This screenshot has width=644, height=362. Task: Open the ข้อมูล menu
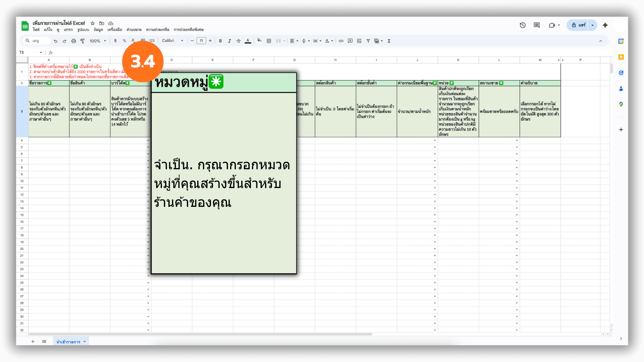[98, 29]
